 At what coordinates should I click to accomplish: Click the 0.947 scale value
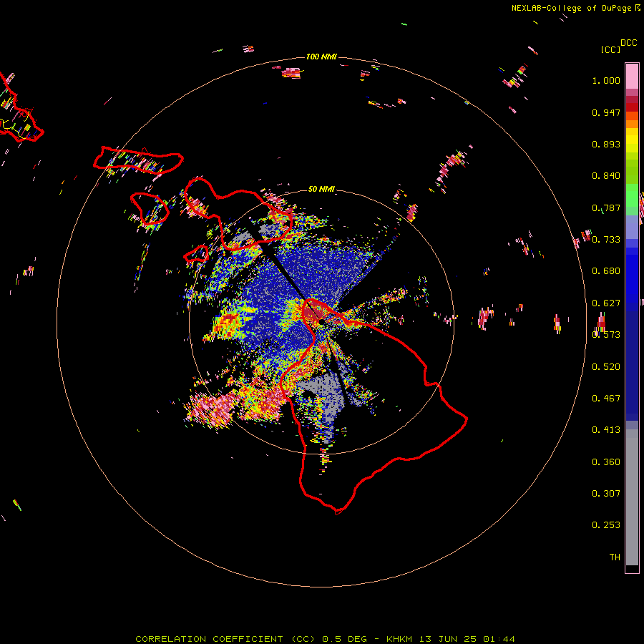pyautogui.click(x=606, y=112)
